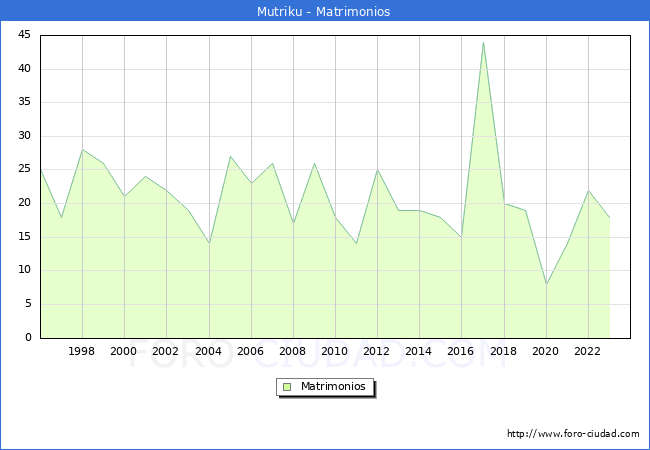This screenshot has height=450, width=650.
Task: Click the 0 y-axis value
Action: (x=28, y=337)
